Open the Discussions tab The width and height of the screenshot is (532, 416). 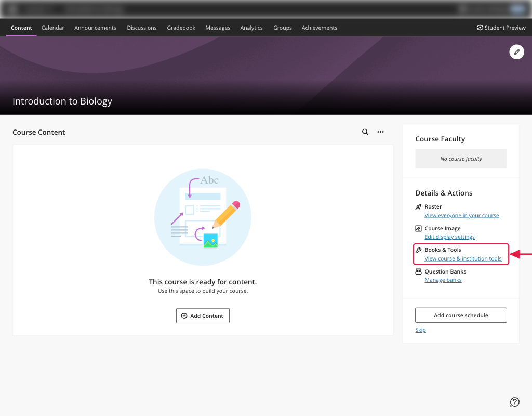click(x=141, y=28)
